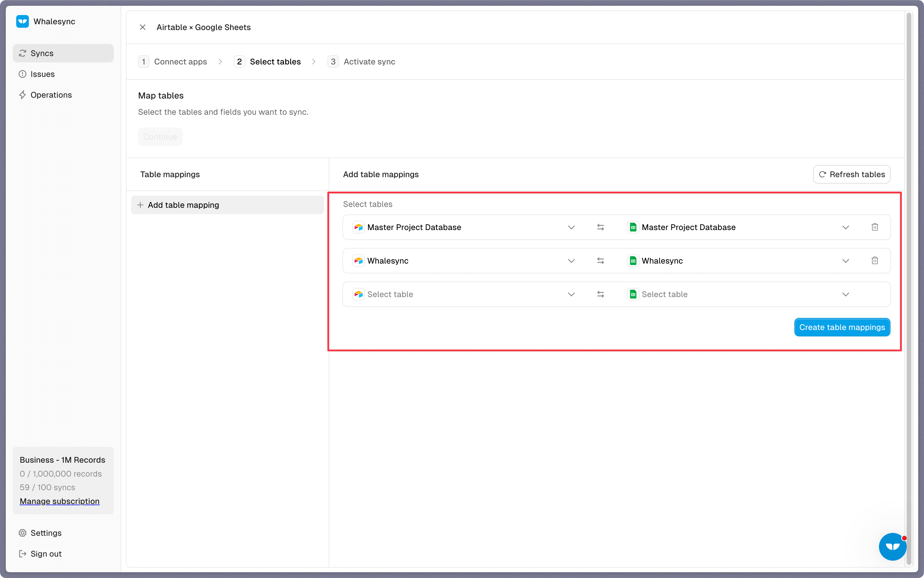
Task: Click the Airtable icon in Whalesync row
Action: [x=359, y=261]
